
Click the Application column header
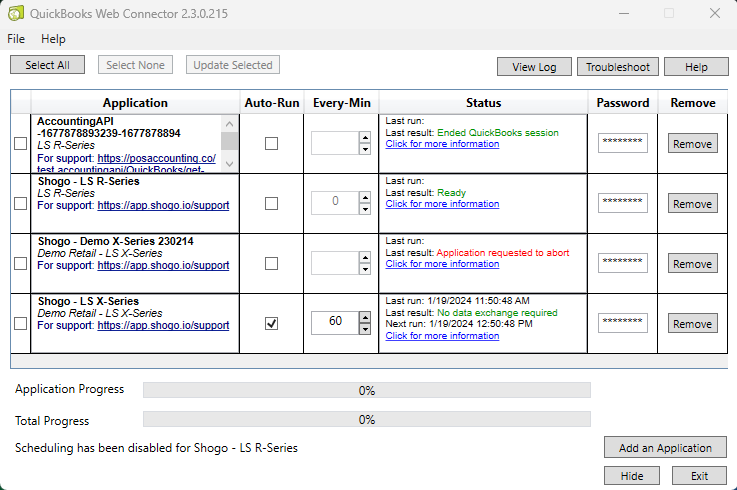tap(135, 103)
